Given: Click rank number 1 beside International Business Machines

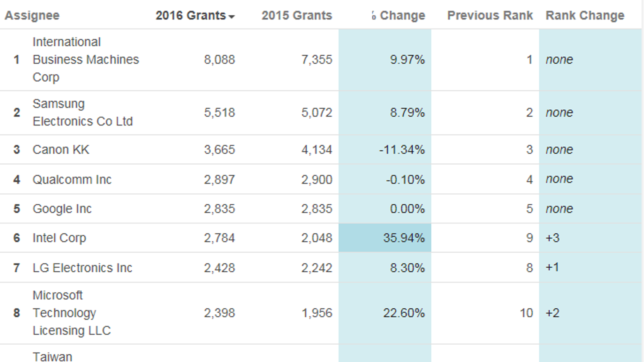Looking at the screenshot, I should tap(17, 60).
